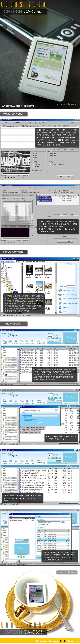The height and width of the screenshot is (644, 80).
Task: Click the Exit icon in Image Manager
Action: coord(60,312)
